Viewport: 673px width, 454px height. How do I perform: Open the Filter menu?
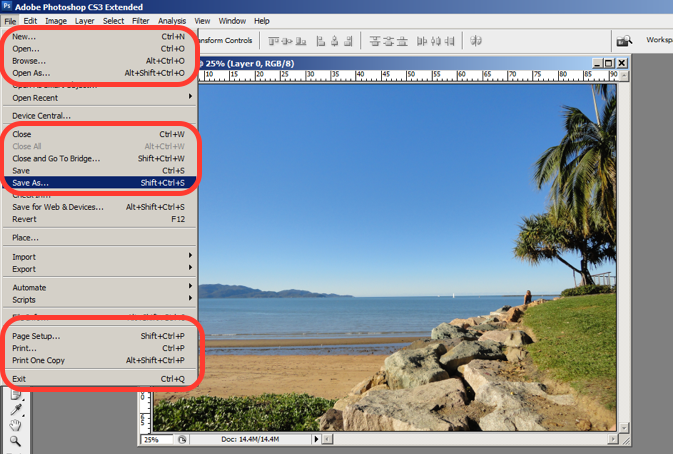(x=141, y=20)
